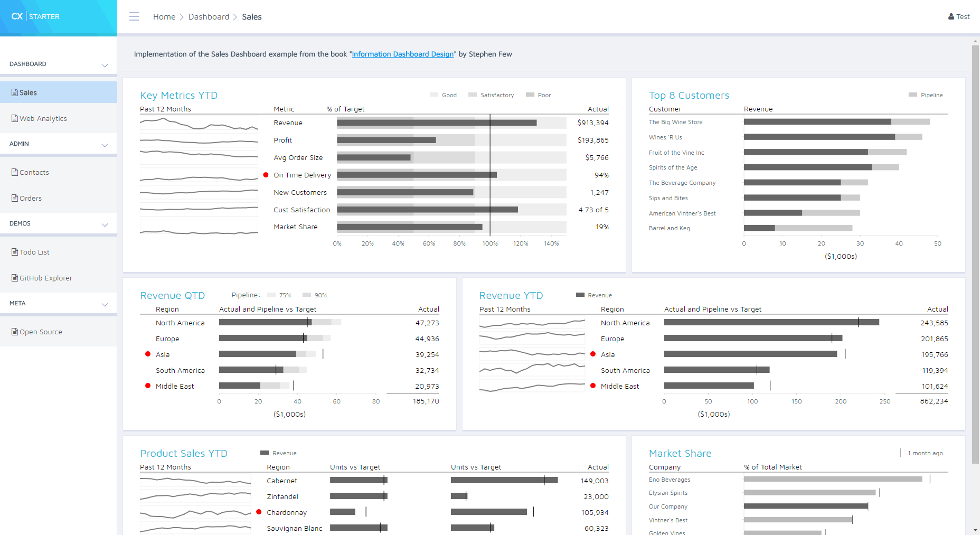Click the Cabernet product row label
The image size is (980, 535).
click(282, 481)
